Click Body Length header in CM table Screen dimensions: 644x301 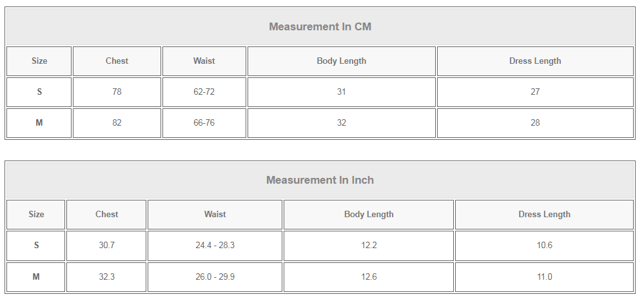tap(341, 61)
